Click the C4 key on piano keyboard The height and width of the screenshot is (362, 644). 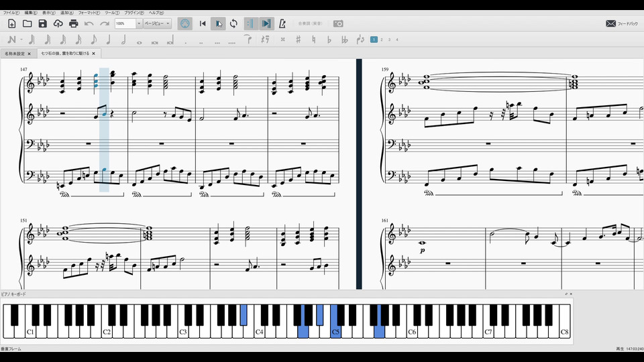259,331
